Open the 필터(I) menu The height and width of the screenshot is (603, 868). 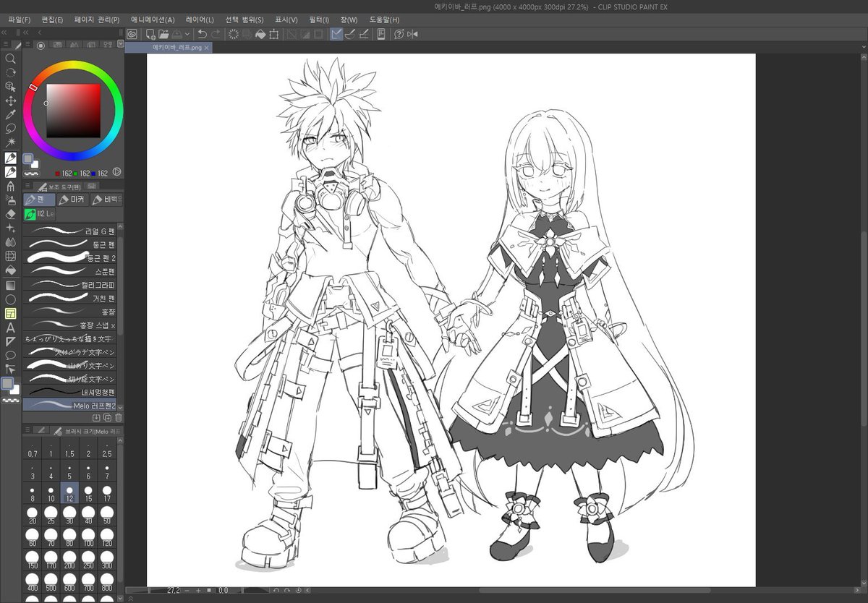[318, 20]
